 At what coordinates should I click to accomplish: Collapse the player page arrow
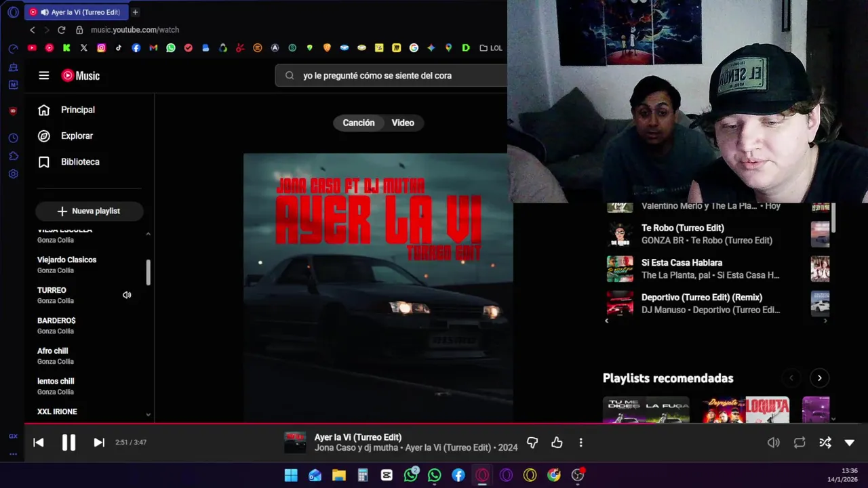850,443
